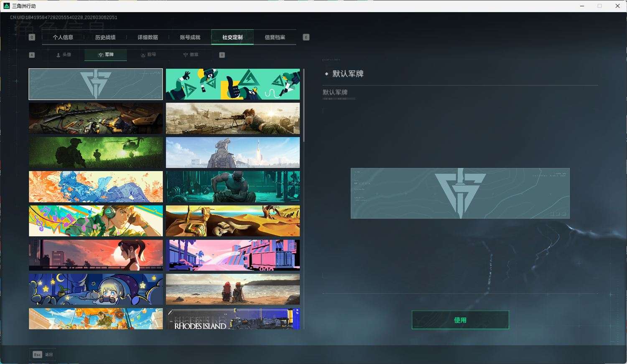The width and height of the screenshot is (627, 364).
Task: Choose the teal cartoon thumbs-up dog tag
Action: point(233,84)
